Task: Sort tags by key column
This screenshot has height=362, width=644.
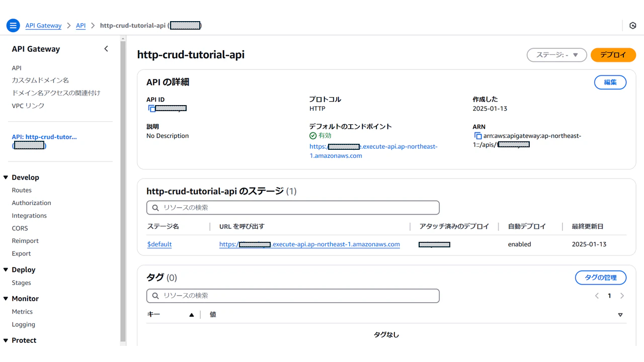Action: pos(191,315)
